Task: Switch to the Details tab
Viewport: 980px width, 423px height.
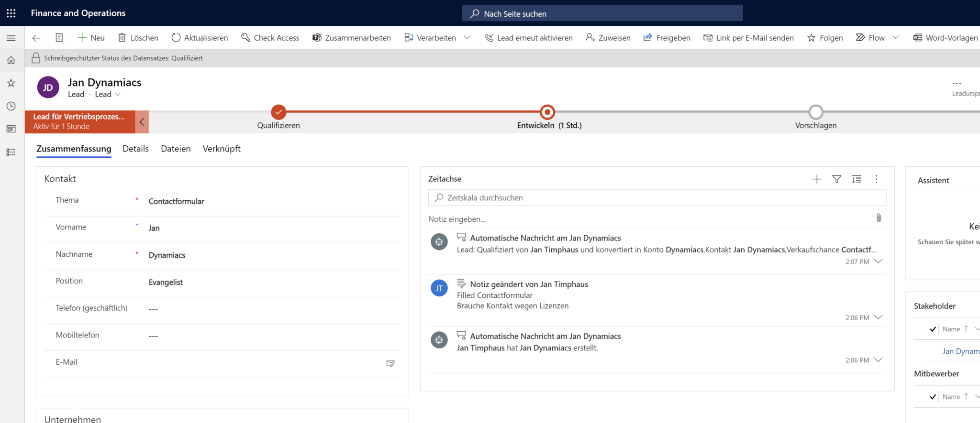Action: tap(135, 149)
